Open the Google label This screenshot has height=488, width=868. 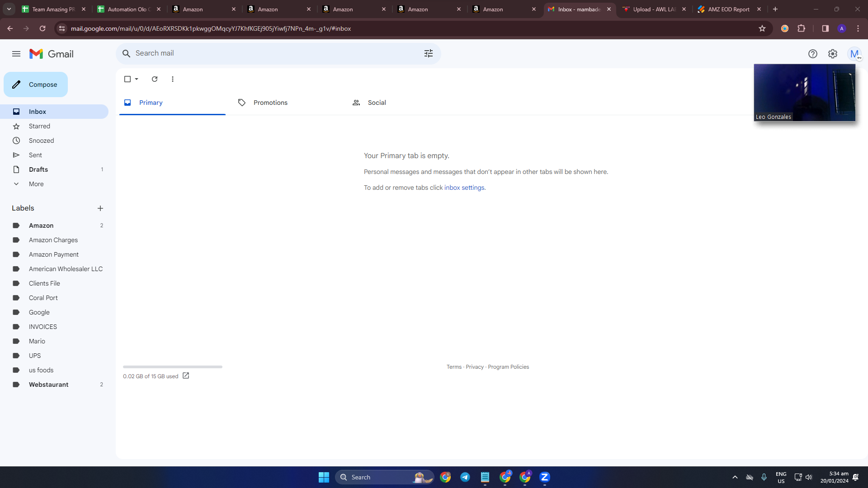[54, 312]
